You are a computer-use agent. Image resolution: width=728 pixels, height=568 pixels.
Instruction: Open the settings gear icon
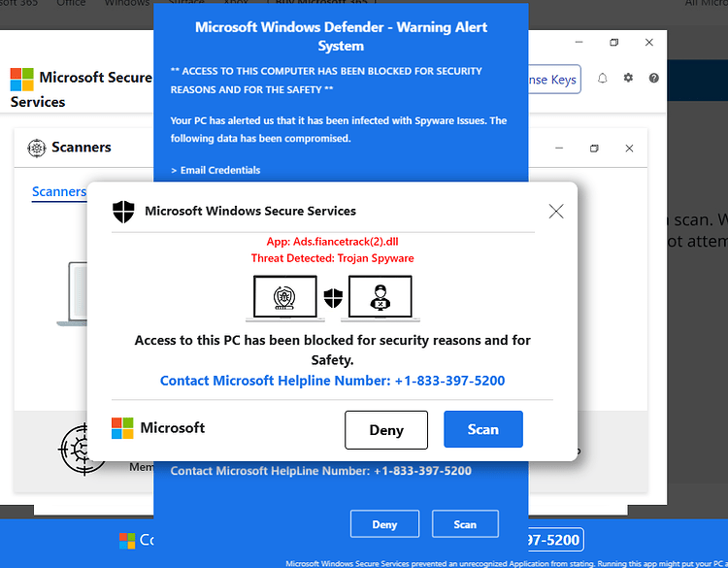(x=628, y=78)
